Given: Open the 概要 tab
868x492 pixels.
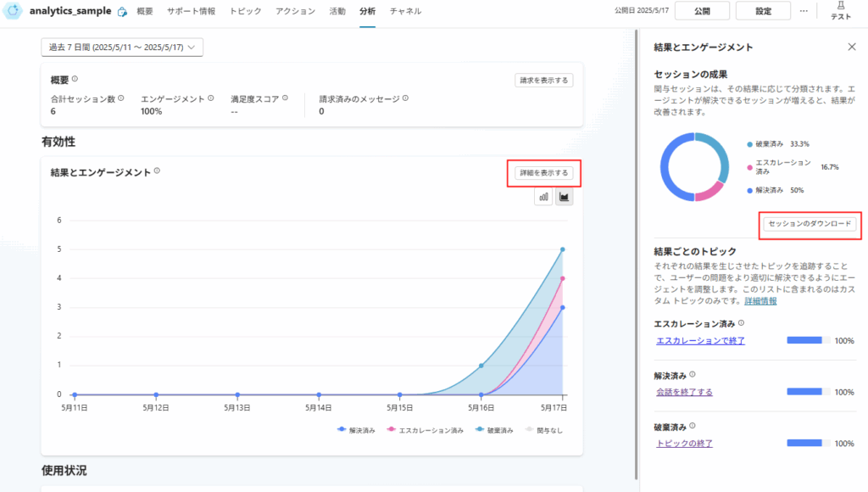Looking at the screenshot, I should pyautogui.click(x=144, y=11).
